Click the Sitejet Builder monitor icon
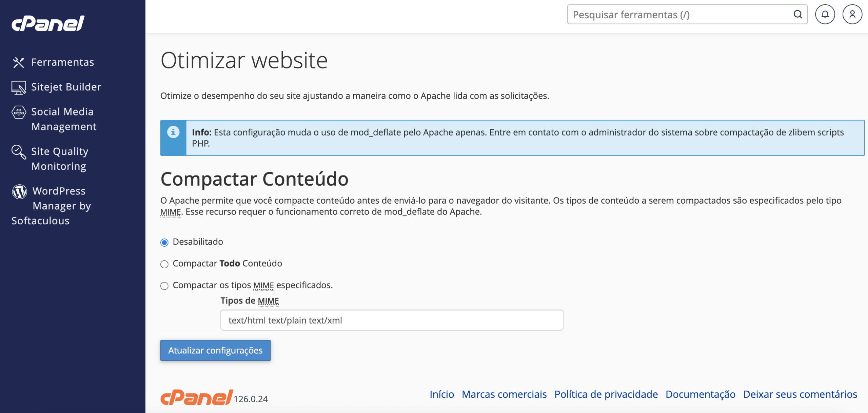The height and width of the screenshot is (413, 868). (19, 87)
